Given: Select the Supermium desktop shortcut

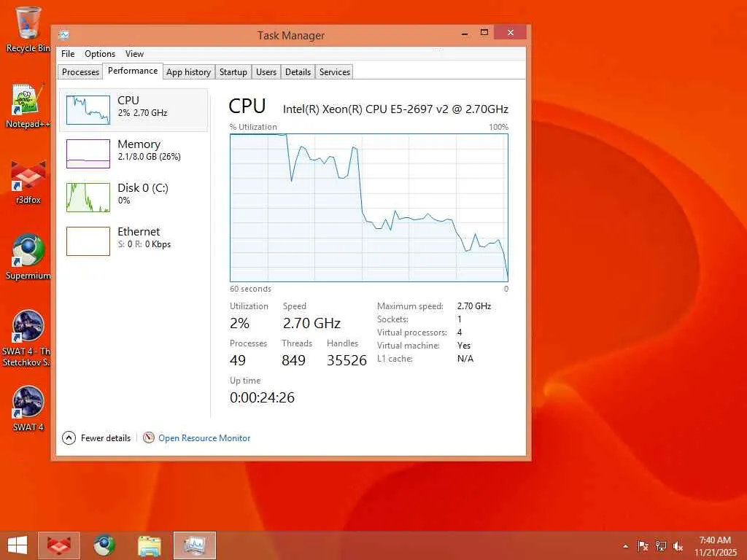Looking at the screenshot, I should (28, 257).
